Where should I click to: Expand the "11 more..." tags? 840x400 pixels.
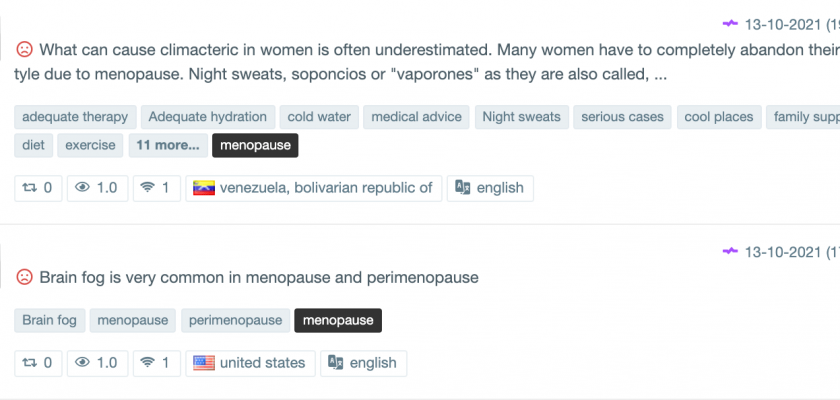tap(168, 145)
